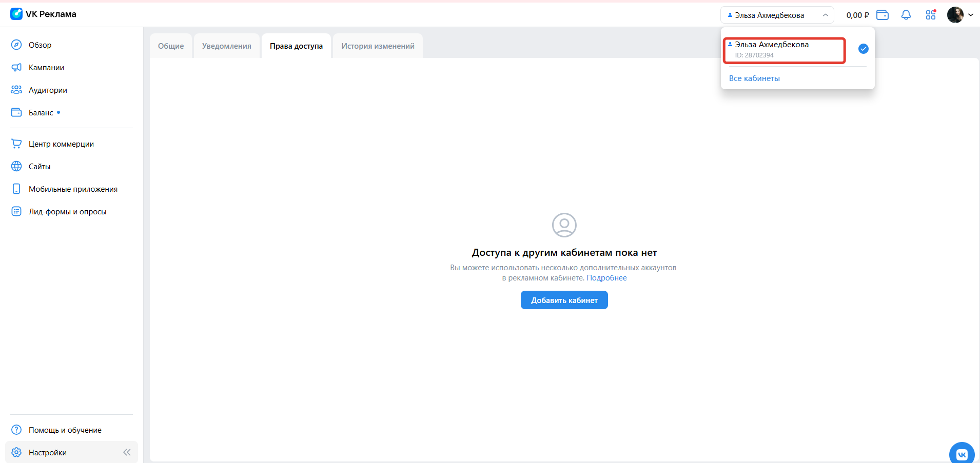The image size is (980, 463).
Task: Open the notifications bell
Action: [906, 15]
